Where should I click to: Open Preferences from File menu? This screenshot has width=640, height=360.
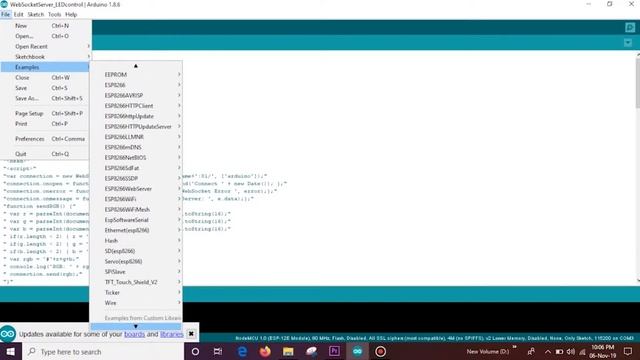[46, 139]
